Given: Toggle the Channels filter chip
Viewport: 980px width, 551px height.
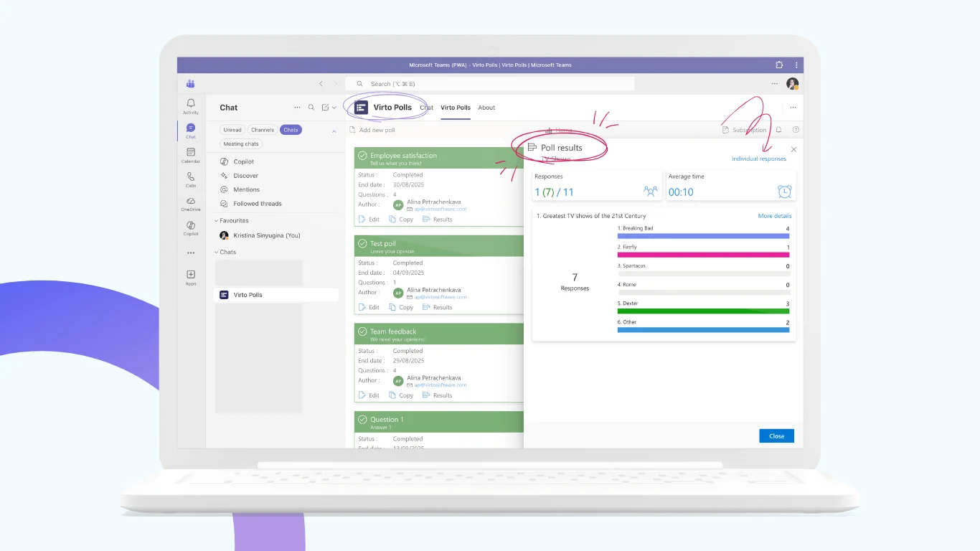Looking at the screenshot, I should click(263, 130).
